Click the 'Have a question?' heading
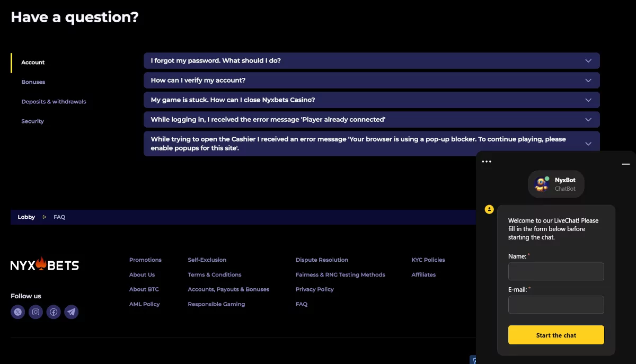The width and height of the screenshot is (636, 364). click(75, 17)
